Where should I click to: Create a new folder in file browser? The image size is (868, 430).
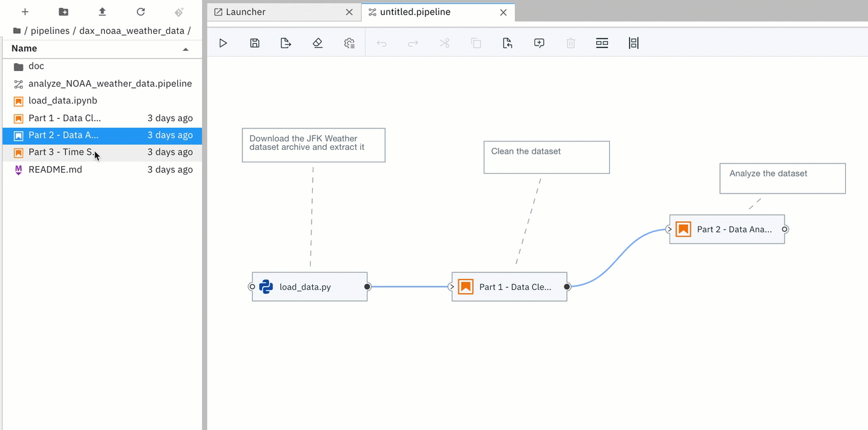pyautogui.click(x=63, y=12)
